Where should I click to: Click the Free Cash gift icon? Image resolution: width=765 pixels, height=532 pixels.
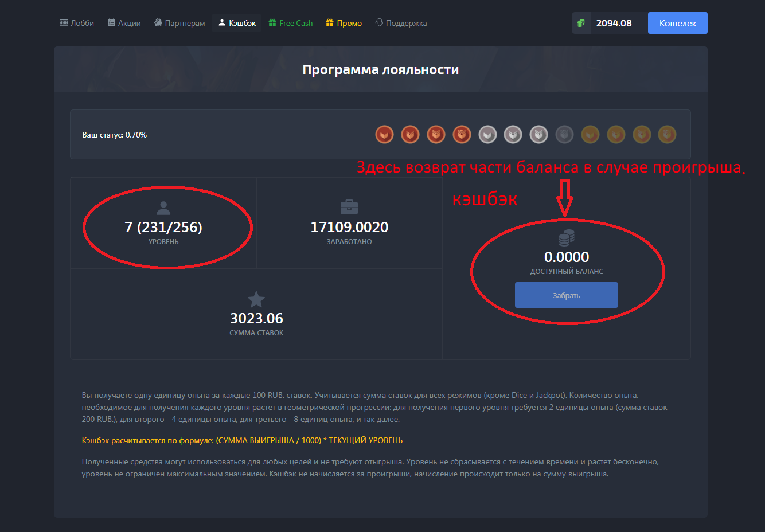point(272,23)
